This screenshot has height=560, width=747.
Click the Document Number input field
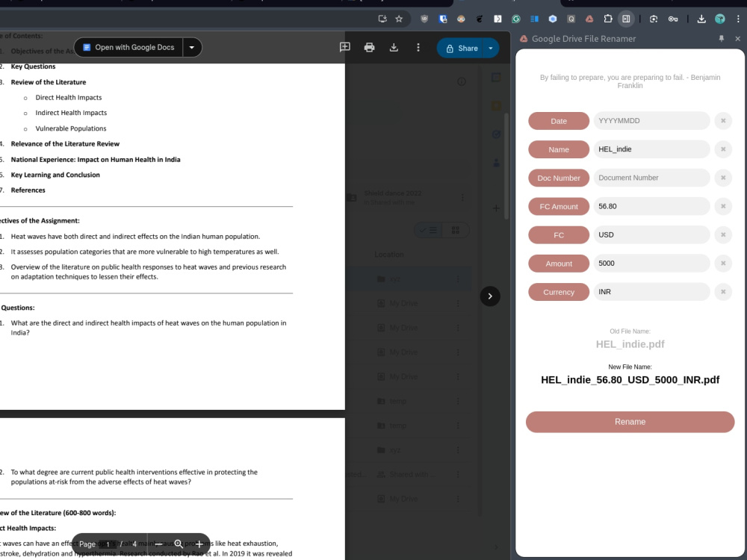pos(651,178)
